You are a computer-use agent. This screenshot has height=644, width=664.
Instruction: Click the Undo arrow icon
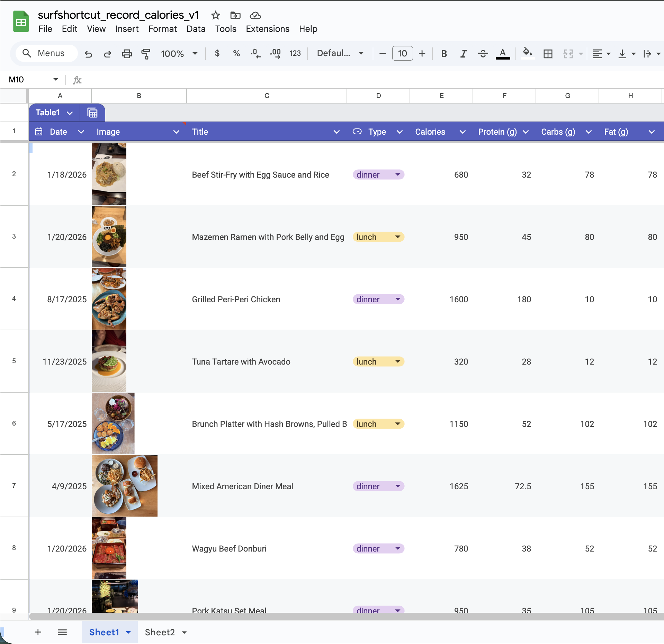88,54
